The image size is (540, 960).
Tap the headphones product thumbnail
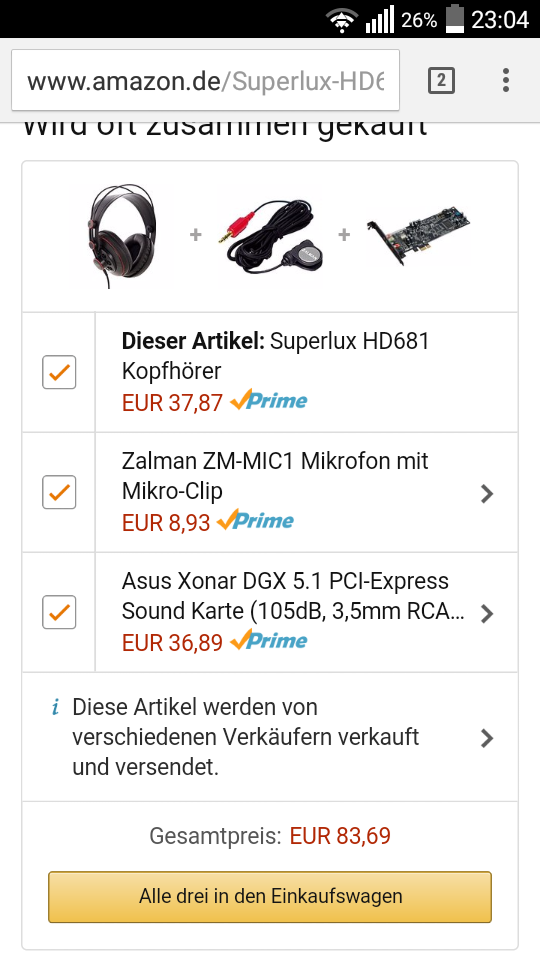pos(121,235)
